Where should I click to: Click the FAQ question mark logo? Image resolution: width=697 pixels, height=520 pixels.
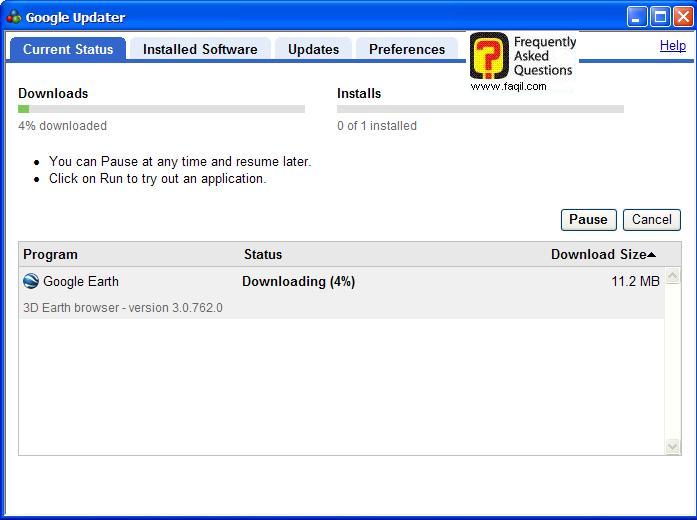click(489, 56)
